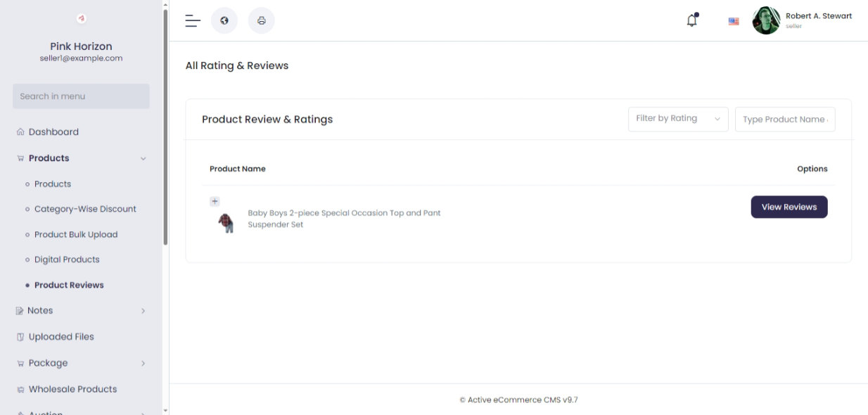Click the Baby Boys 2-piece product name
The height and width of the screenshot is (415, 868).
click(345, 219)
